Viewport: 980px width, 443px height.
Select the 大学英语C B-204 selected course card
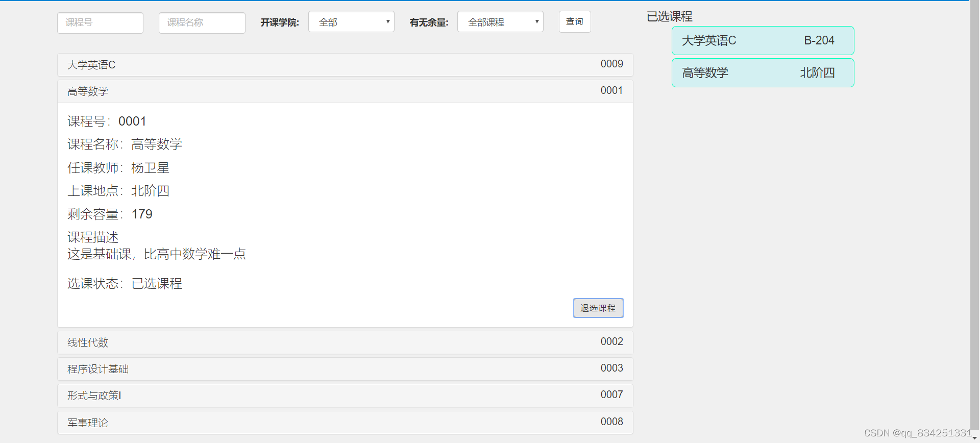click(763, 41)
